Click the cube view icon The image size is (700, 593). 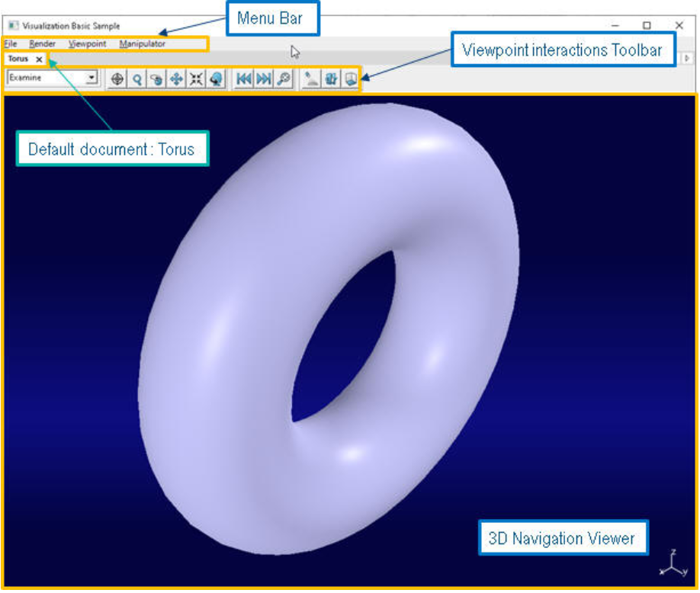[351, 79]
